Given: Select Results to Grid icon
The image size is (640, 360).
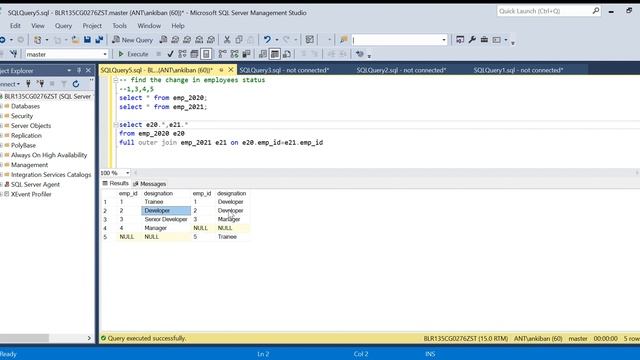Looking at the screenshot, I should tap(275, 54).
